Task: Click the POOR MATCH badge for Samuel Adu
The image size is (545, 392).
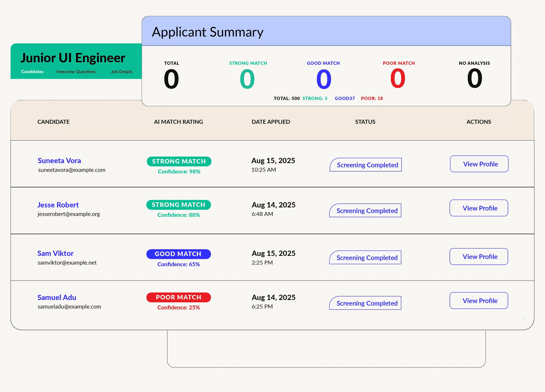Action: pos(178,297)
